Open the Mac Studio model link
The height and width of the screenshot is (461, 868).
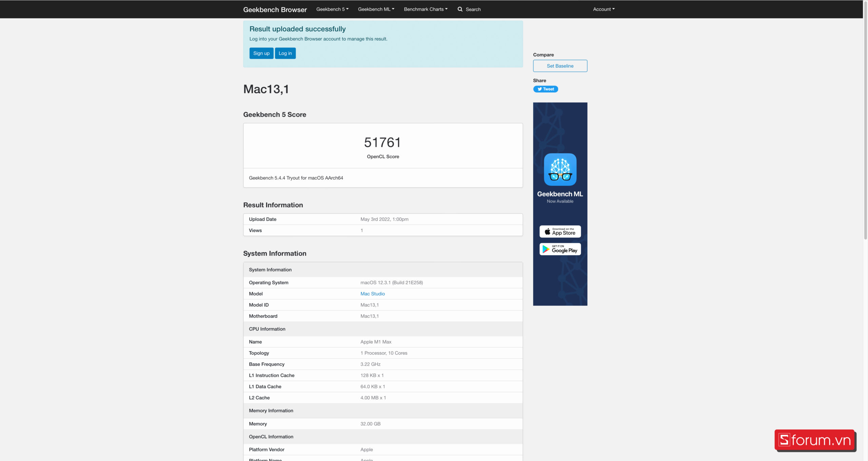[x=373, y=294]
